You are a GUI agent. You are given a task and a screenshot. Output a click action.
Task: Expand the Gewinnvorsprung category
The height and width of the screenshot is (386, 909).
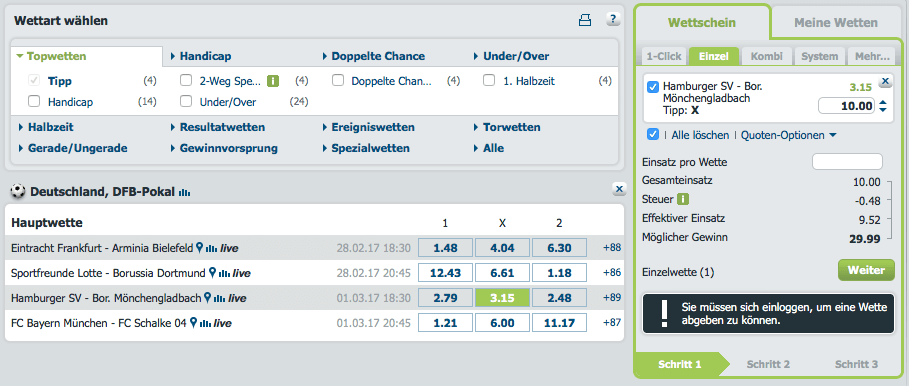point(224,148)
